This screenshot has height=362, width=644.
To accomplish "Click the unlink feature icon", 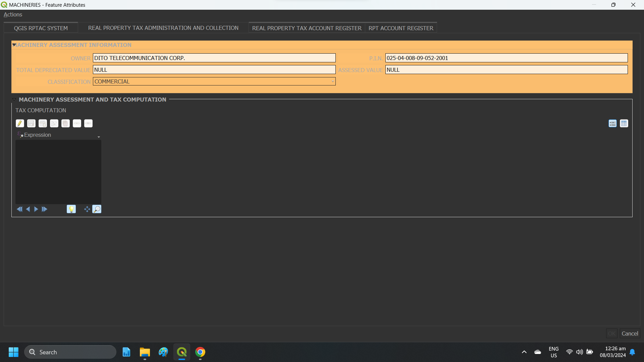I will tap(88, 123).
